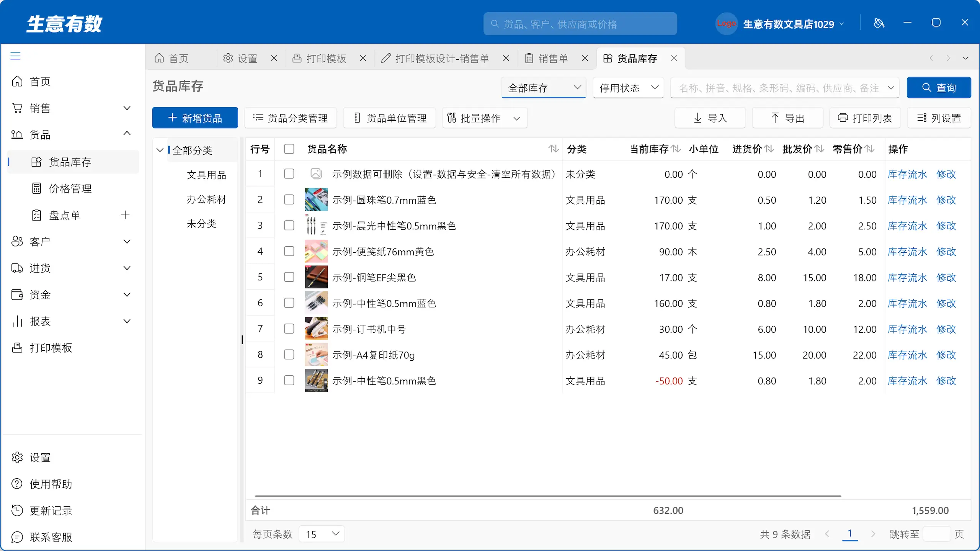Open the 停用状态 dropdown

tap(628, 88)
